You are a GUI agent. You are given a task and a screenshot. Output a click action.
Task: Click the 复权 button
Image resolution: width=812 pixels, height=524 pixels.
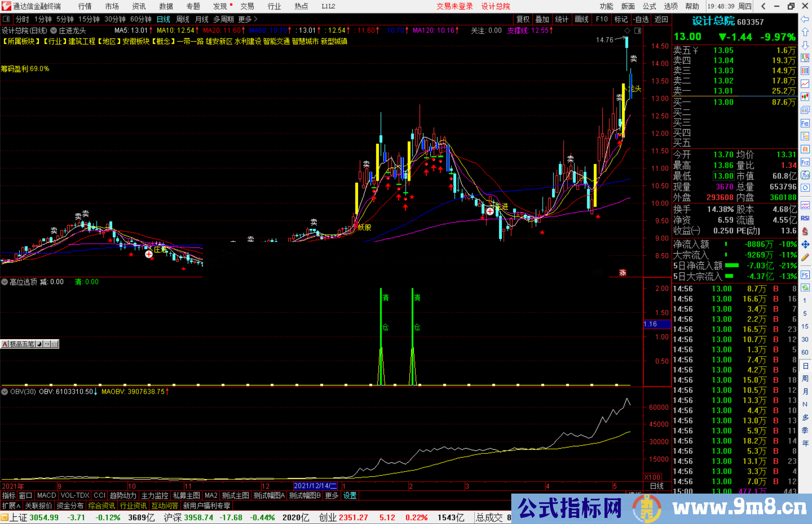click(523, 19)
